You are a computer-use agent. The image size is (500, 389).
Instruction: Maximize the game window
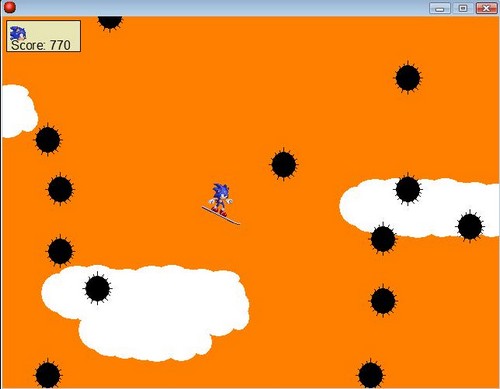(x=463, y=8)
